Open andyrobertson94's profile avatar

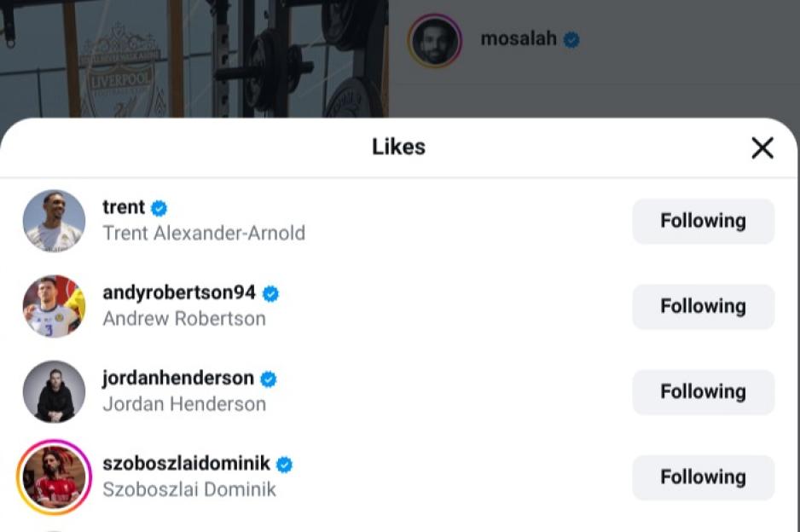(53, 306)
